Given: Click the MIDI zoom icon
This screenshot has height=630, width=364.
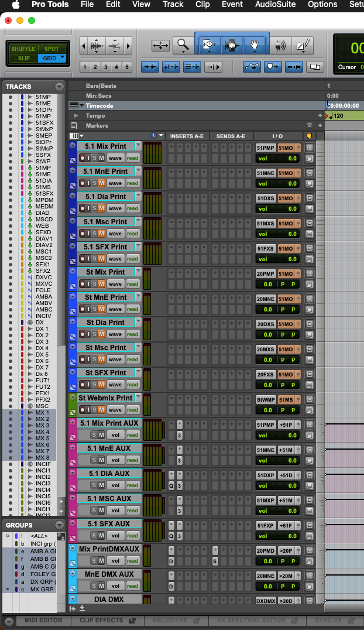Looking at the screenshot, I should (x=115, y=46).
